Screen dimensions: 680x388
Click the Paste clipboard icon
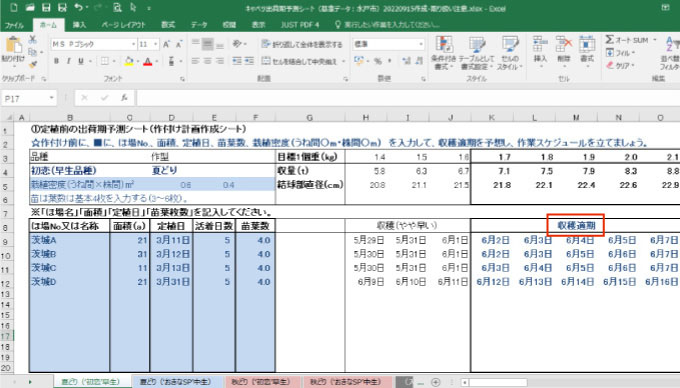(x=13, y=45)
